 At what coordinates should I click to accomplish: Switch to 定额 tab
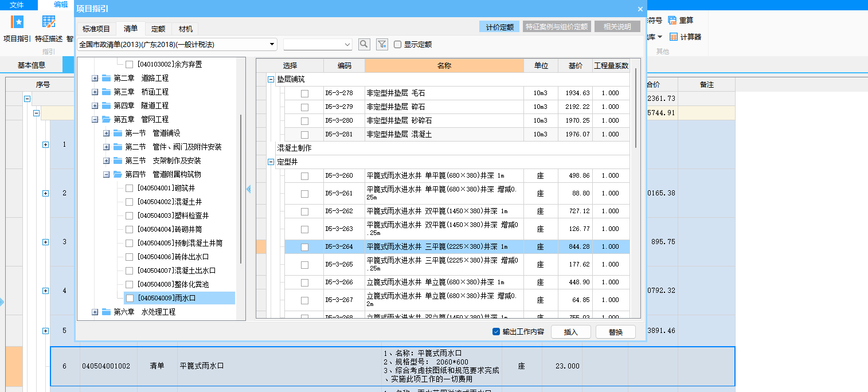[158, 29]
